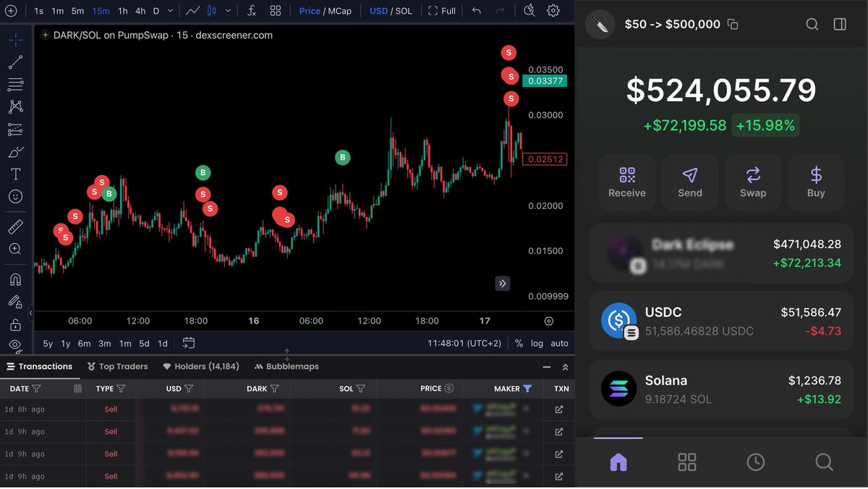The height and width of the screenshot is (489, 868).
Task: Select the pattern drawing tool
Action: 15,107
